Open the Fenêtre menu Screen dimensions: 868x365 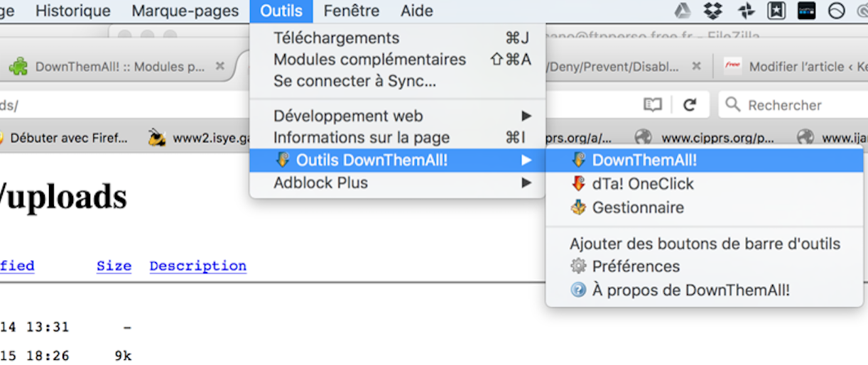click(351, 11)
